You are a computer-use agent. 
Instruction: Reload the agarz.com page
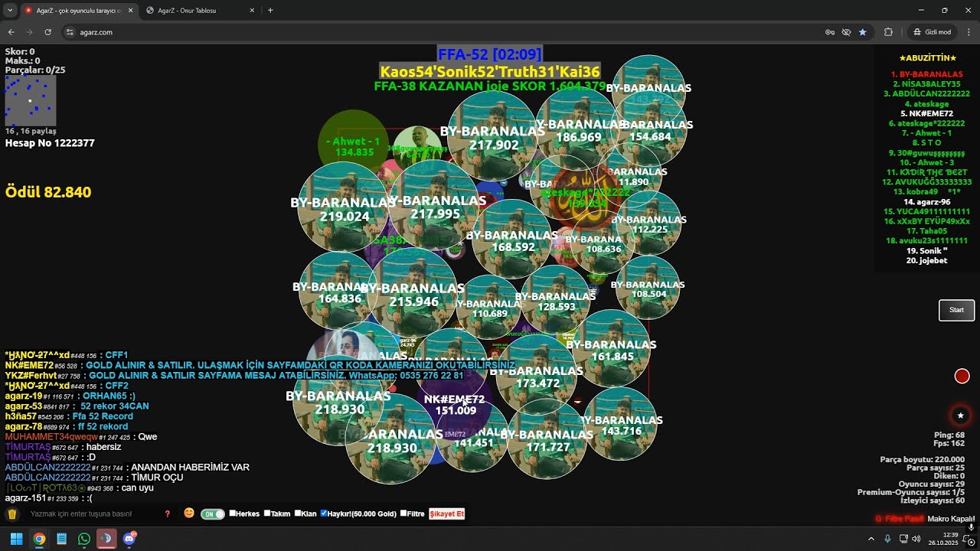[x=48, y=32]
